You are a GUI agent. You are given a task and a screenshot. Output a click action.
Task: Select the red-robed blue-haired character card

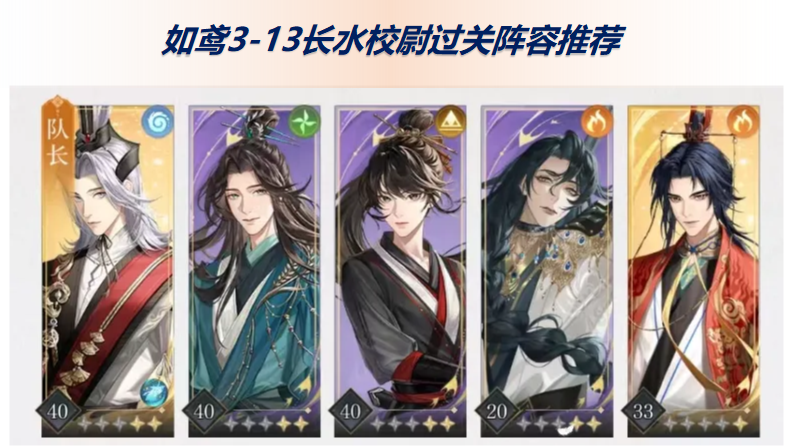click(x=693, y=271)
